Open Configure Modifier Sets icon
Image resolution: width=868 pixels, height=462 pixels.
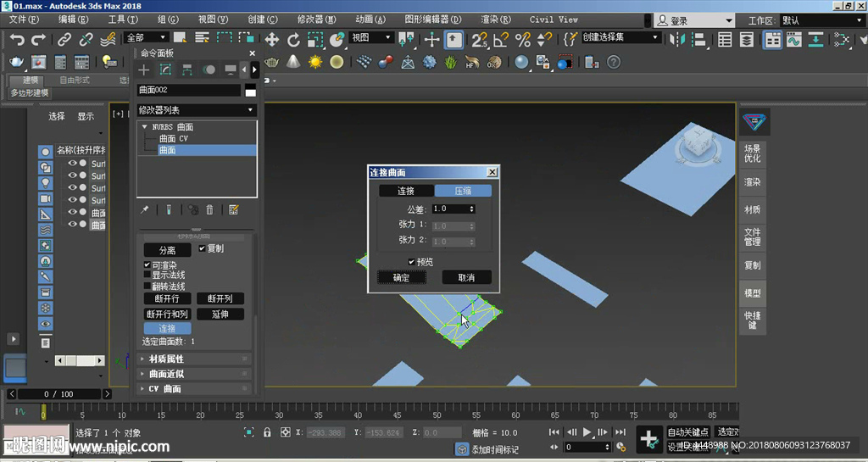(234, 209)
